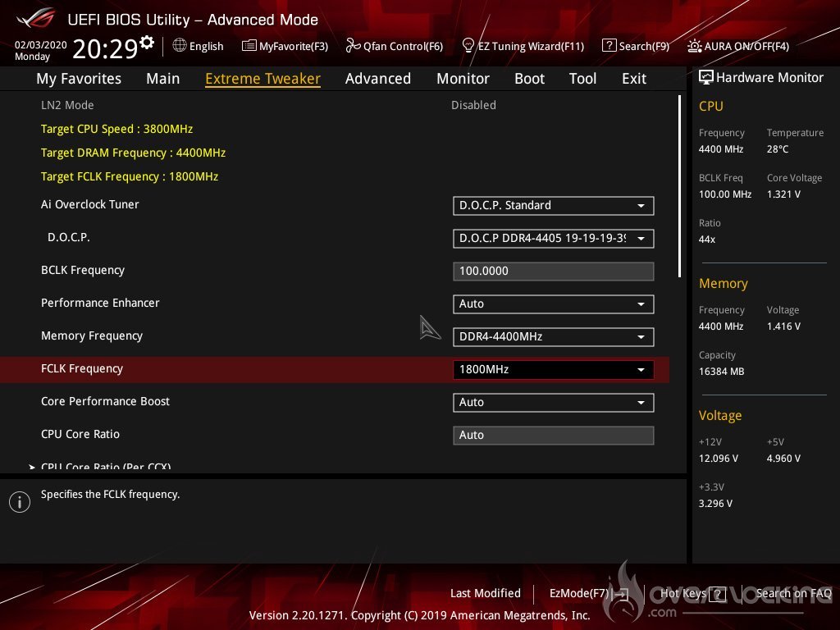Click the settings gear beside the clock
This screenshot has height=630, width=840.
click(x=147, y=43)
